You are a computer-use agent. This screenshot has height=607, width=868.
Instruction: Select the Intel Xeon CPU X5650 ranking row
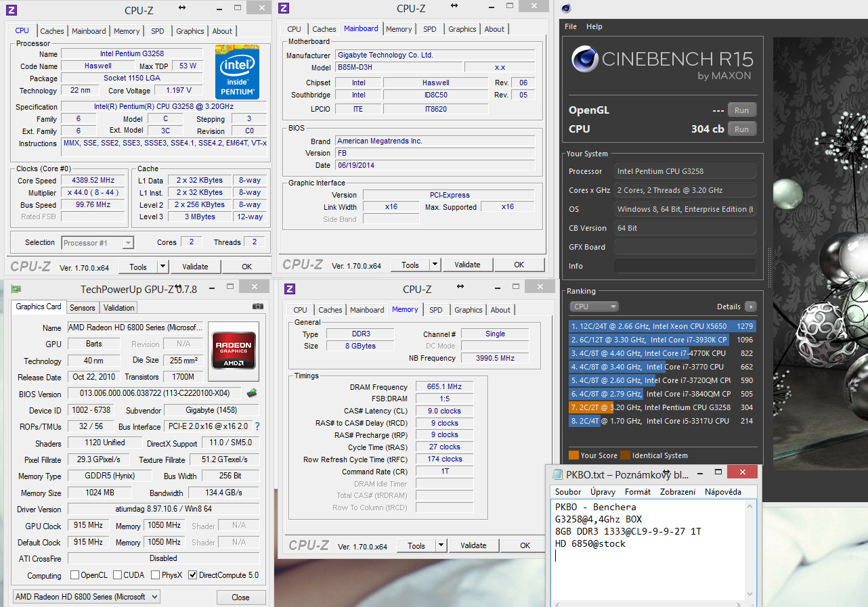pyautogui.click(x=661, y=326)
